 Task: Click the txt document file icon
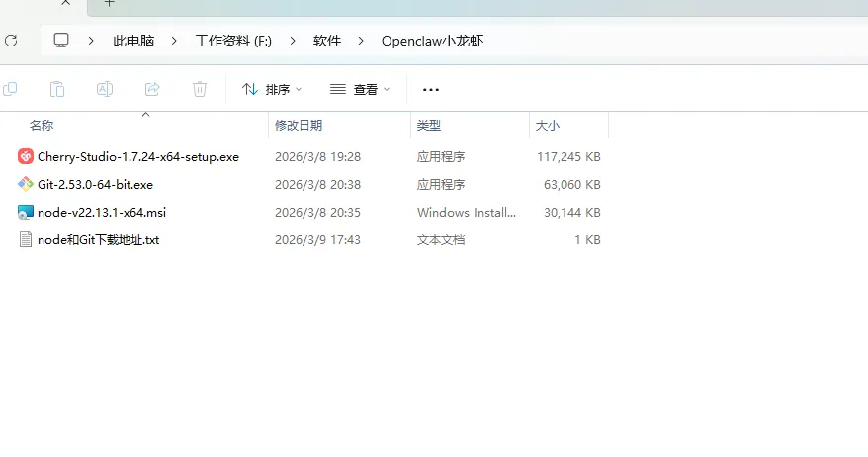26,239
